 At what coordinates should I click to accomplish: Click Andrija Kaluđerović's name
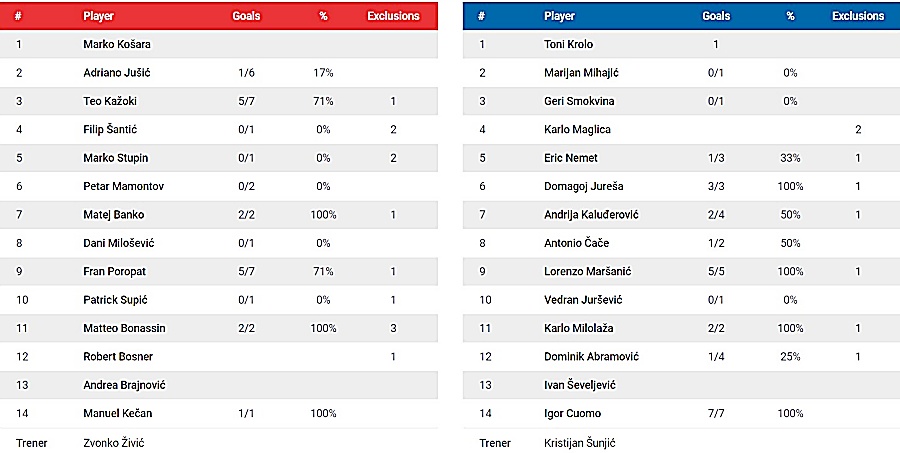click(x=592, y=215)
